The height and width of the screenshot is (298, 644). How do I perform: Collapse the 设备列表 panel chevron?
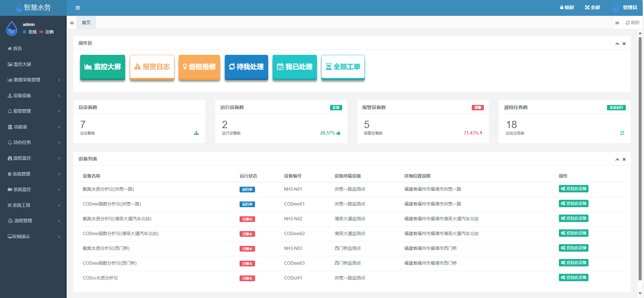point(617,159)
